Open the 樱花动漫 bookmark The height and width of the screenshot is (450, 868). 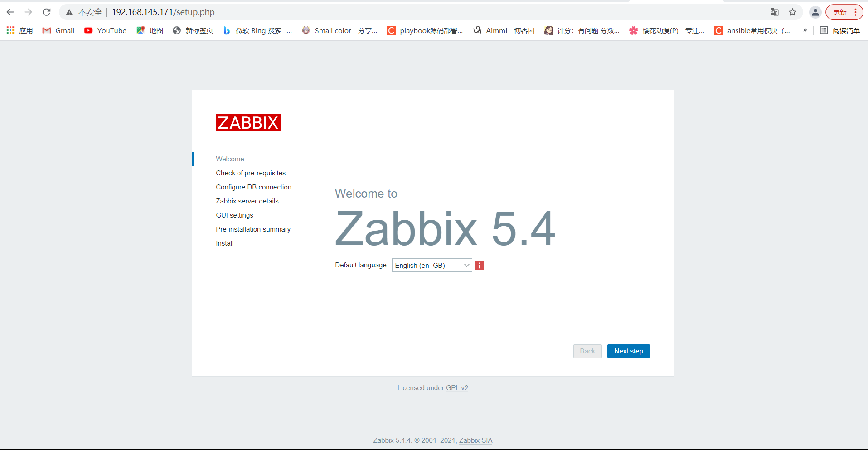pos(667,30)
